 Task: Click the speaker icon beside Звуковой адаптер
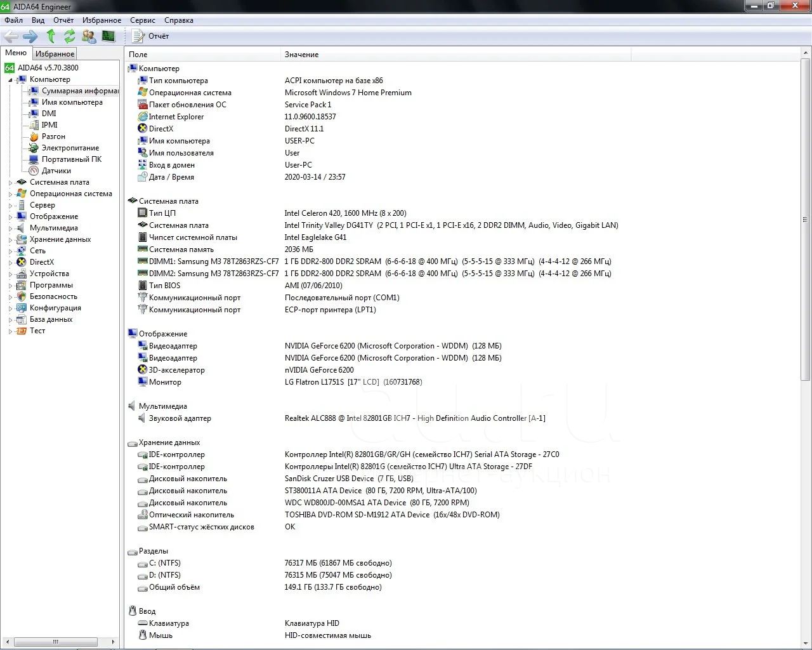coord(143,418)
